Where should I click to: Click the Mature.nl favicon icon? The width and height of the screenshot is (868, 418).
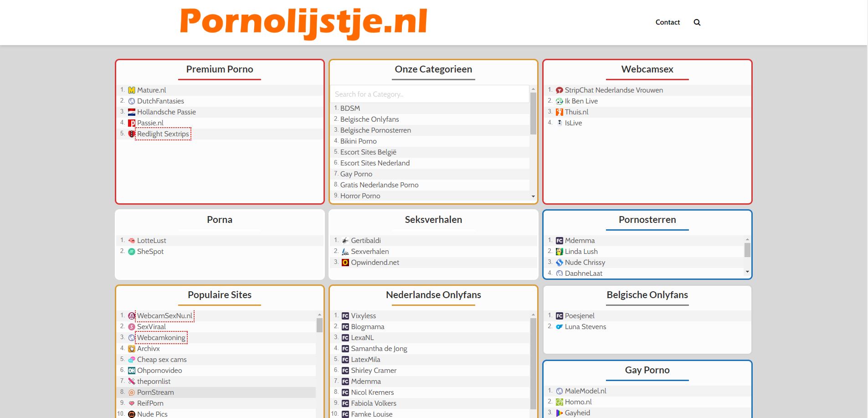pos(132,90)
